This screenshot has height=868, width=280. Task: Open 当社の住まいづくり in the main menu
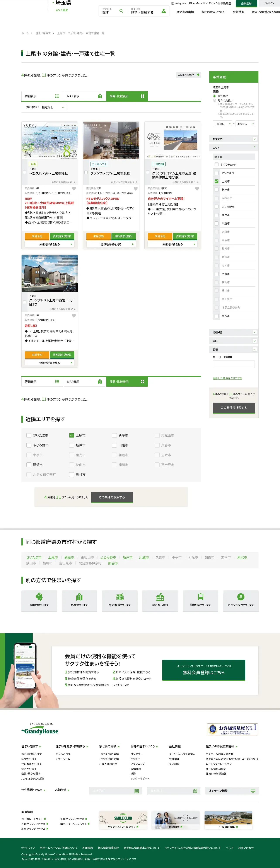pyautogui.click(x=213, y=12)
